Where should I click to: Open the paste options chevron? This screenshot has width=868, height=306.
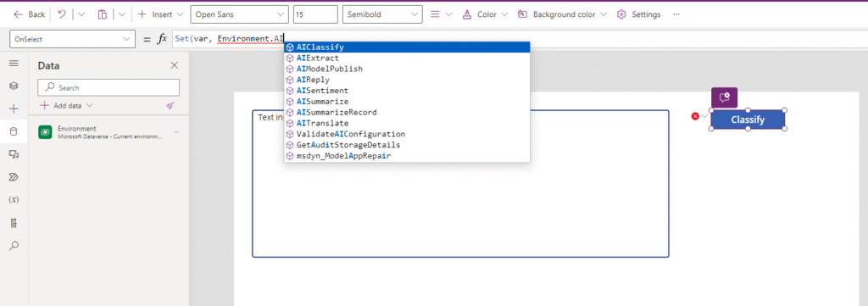122,14
